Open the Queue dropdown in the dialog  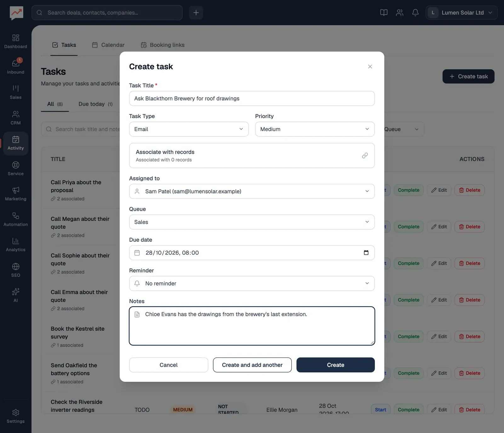252,222
